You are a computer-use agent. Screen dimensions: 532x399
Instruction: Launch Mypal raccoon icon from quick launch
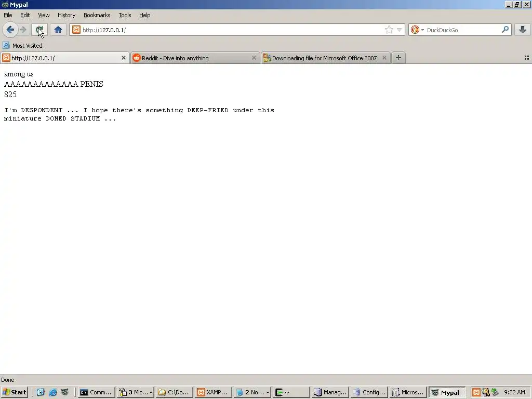tap(64, 392)
